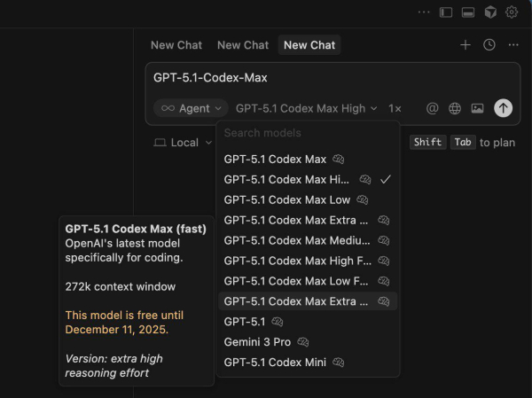Toggle the sidebar layout icon
The image size is (532, 398).
(x=446, y=12)
